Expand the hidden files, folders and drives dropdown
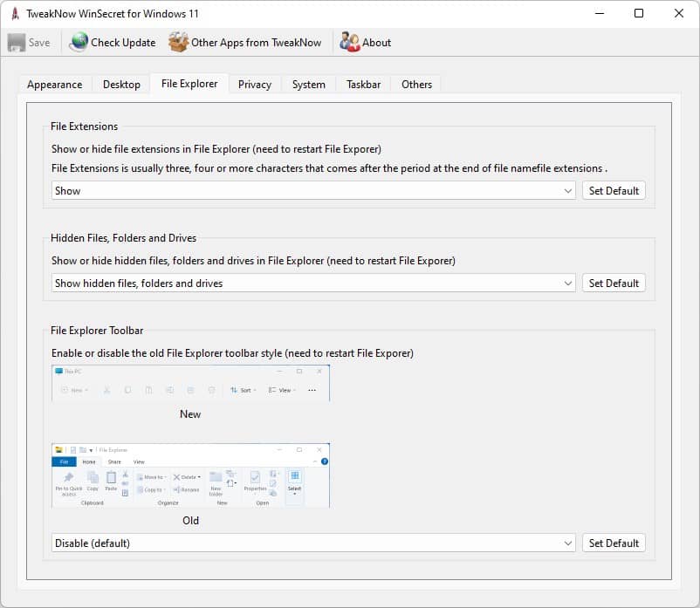 313,283
